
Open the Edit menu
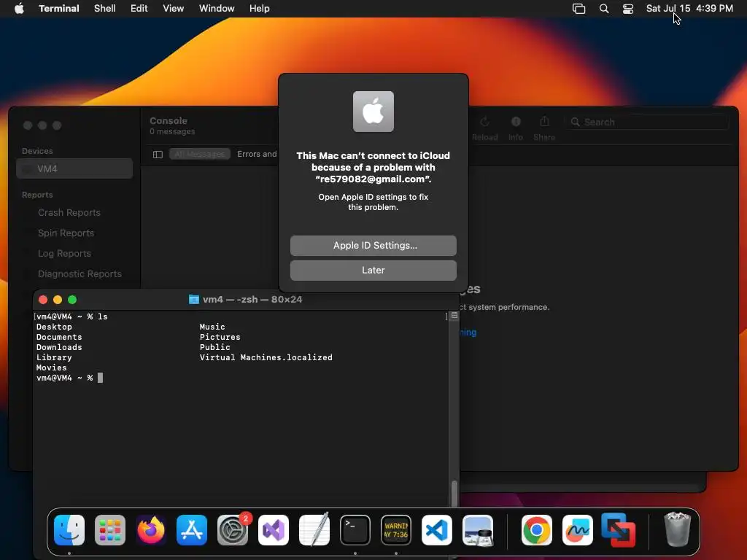click(x=139, y=9)
